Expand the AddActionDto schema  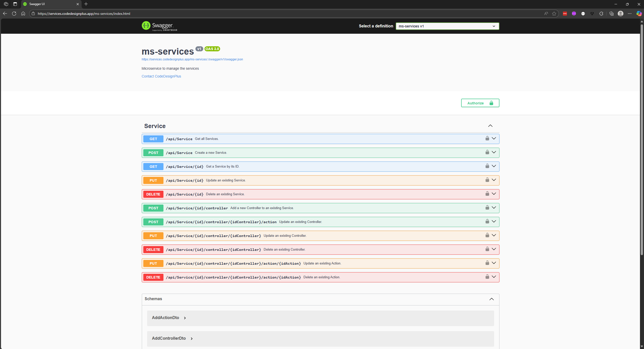(185, 318)
